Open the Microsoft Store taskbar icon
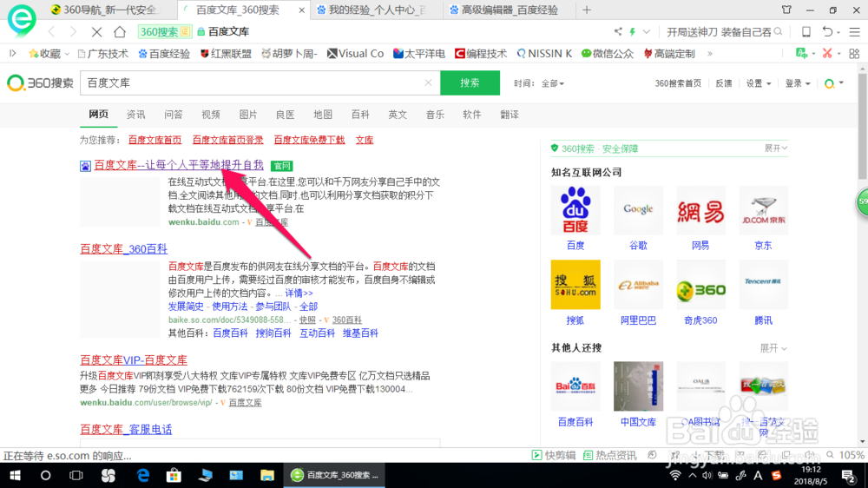Image resolution: width=868 pixels, height=488 pixels. [174, 475]
